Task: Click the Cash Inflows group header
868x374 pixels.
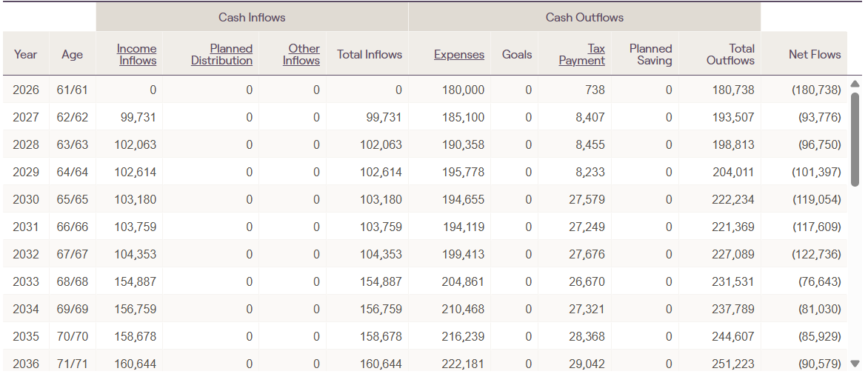Action: (x=252, y=17)
